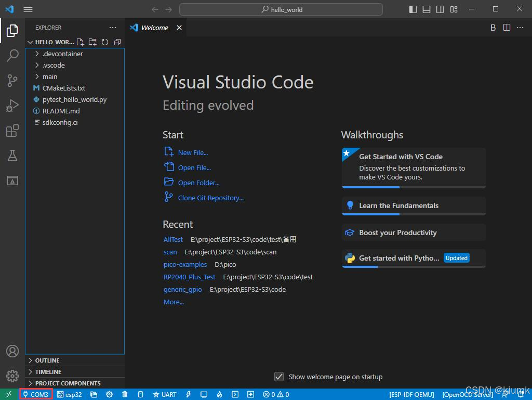Click the execute custom task arrow icon
The height and width of the screenshot is (400, 532).
pos(250,394)
